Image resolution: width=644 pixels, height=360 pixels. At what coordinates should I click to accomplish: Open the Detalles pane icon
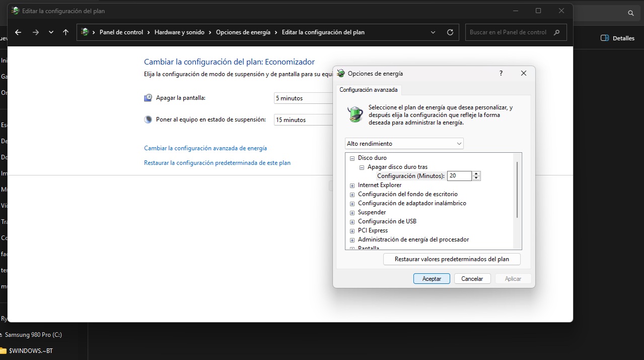(x=605, y=38)
